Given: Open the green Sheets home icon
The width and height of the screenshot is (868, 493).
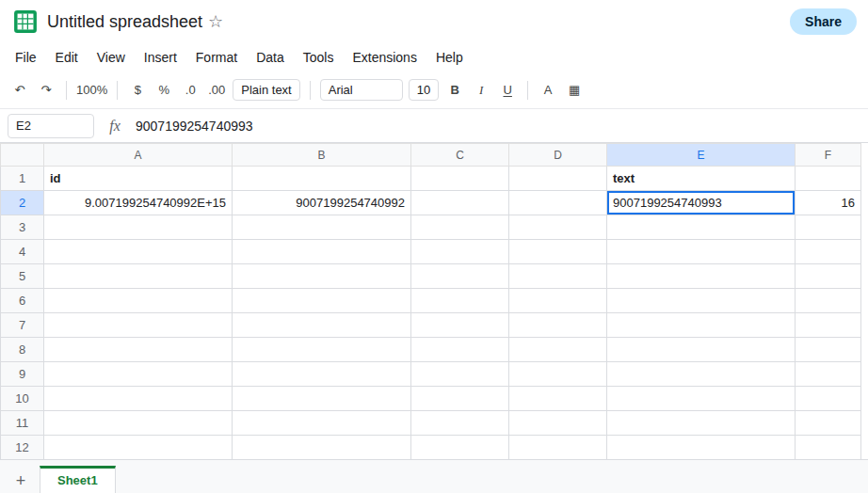Looking at the screenshot, I should [x=25, y=22].
